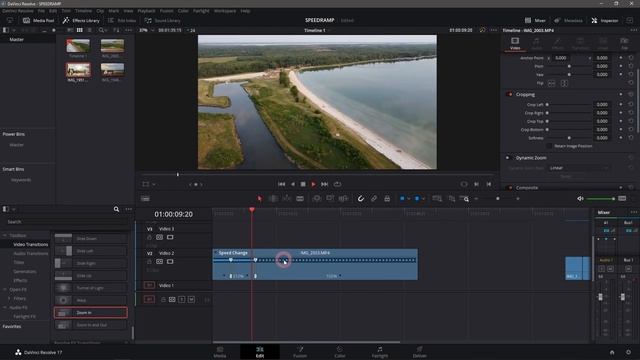Enable the Dynamic Zoom toggle
Screen dimensions: 640x360
click(x=508, y=158)
